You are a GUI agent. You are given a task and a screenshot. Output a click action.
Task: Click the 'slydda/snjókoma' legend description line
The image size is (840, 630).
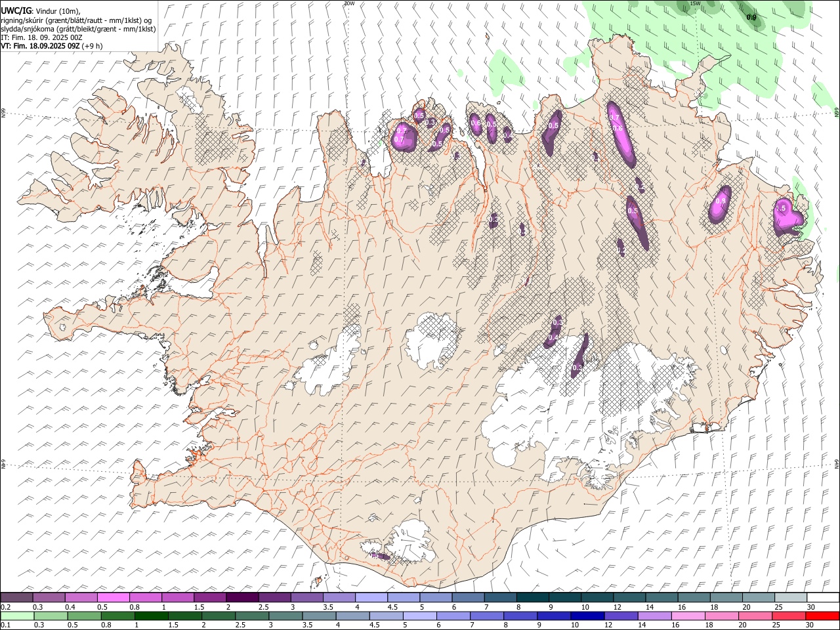tap(78, 29)
